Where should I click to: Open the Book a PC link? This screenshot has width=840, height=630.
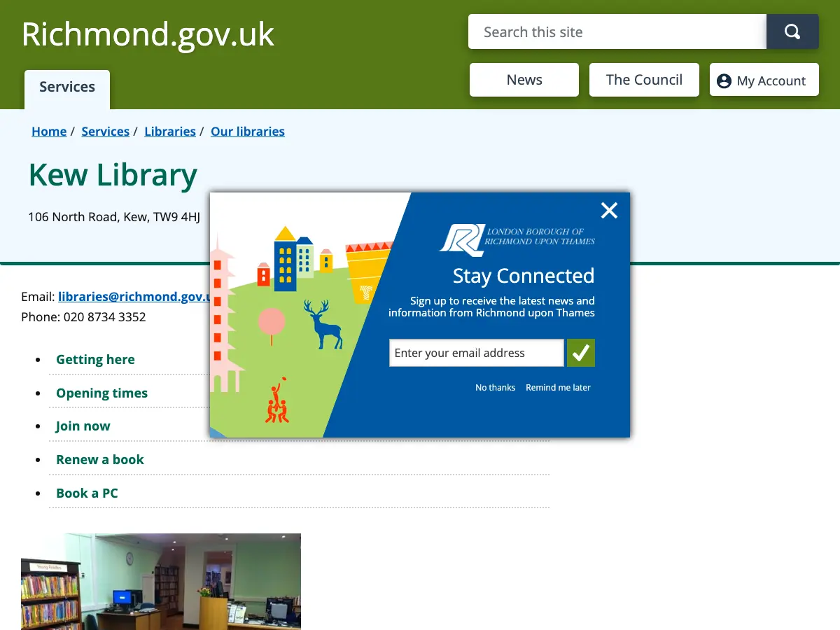(87, 493)
